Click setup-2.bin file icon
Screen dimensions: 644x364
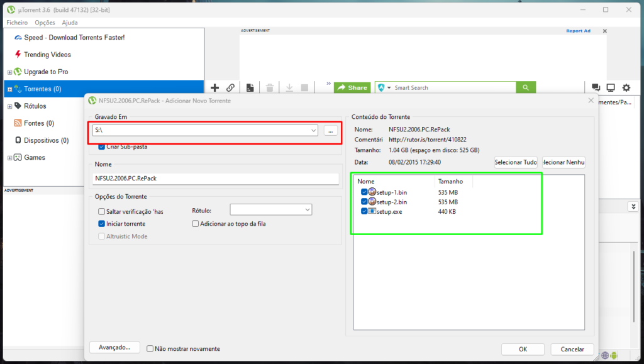point(372,202)
